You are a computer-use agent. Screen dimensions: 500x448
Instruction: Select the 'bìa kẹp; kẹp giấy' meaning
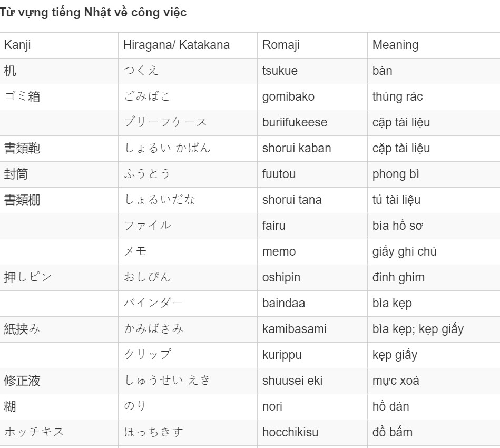pos(418,329)
